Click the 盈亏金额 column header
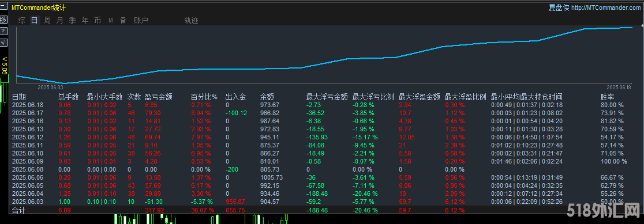Image resolution: width=644 pixels, height=224 pixels. [159, 97]
